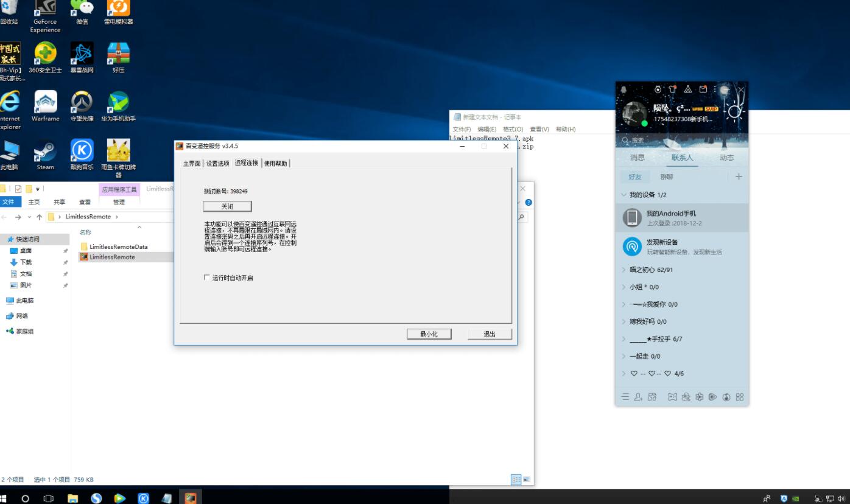Click Task View button in taskbar
This screenshot has height=504, width=850.
click(x=49, y=498)
